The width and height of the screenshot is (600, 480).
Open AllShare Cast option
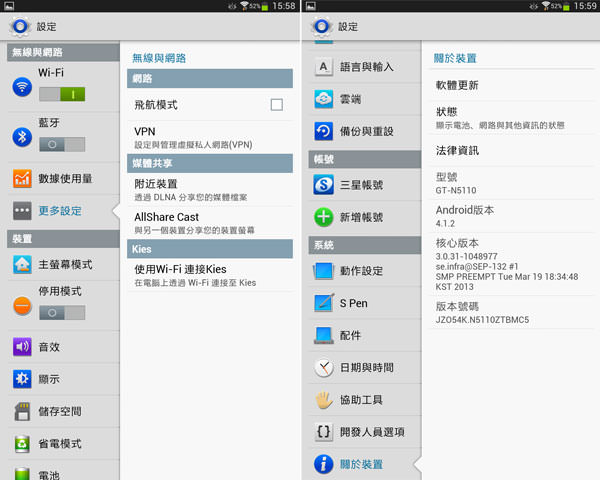[205, 222]
